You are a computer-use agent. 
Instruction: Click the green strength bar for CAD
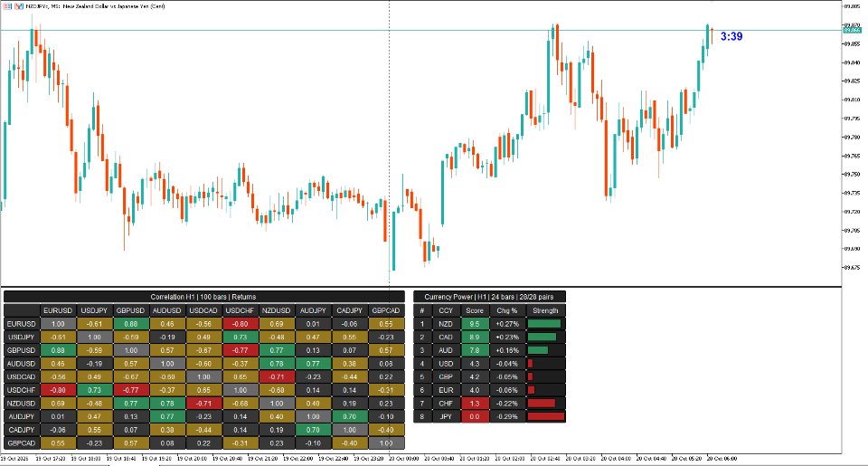click(542, 337)
